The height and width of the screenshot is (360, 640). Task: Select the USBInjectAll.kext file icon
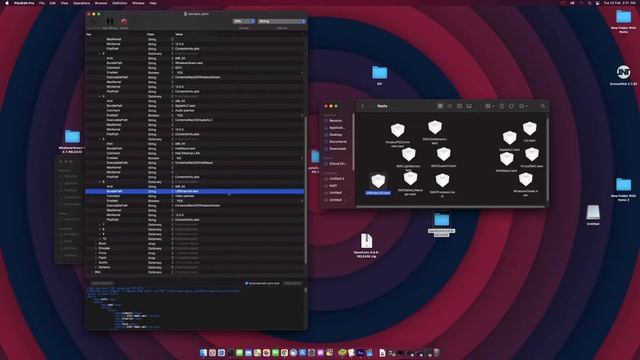pos(378,181)
